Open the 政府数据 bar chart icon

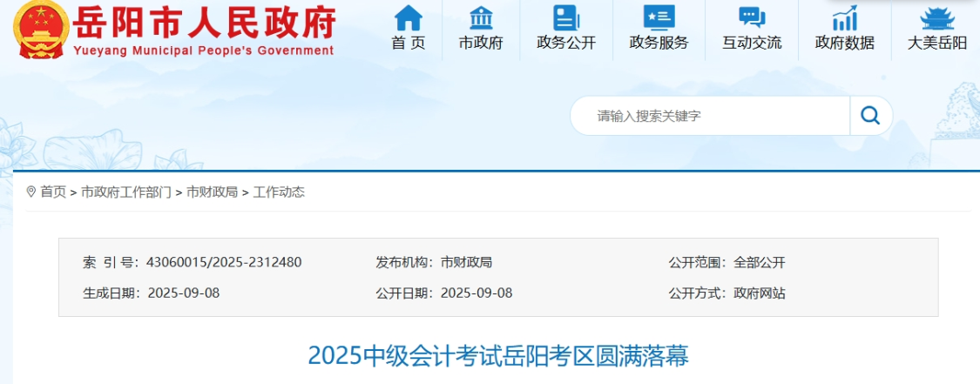coord(844,17)
